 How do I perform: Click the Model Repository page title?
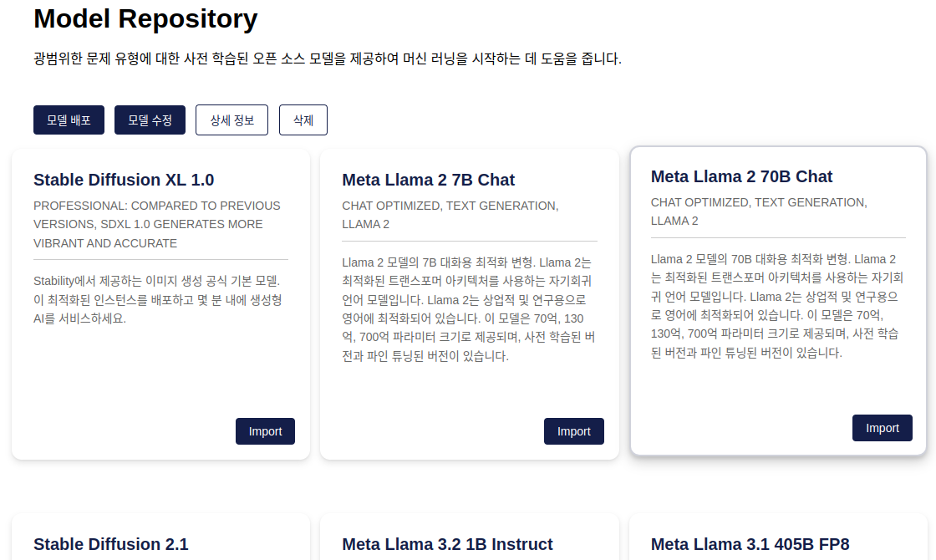coord(145,19)
